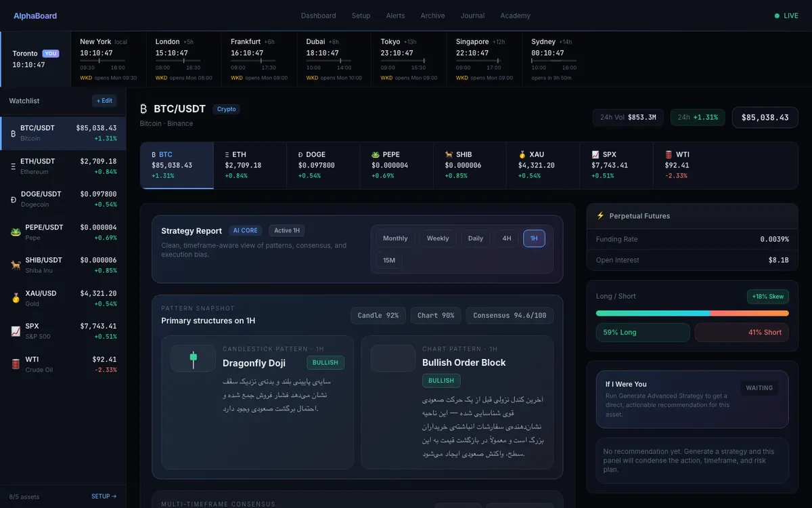Screen dimensions: 812x508
Task: Click the 59% Long button
Action: pyautogui.click(x=643, y=333)
